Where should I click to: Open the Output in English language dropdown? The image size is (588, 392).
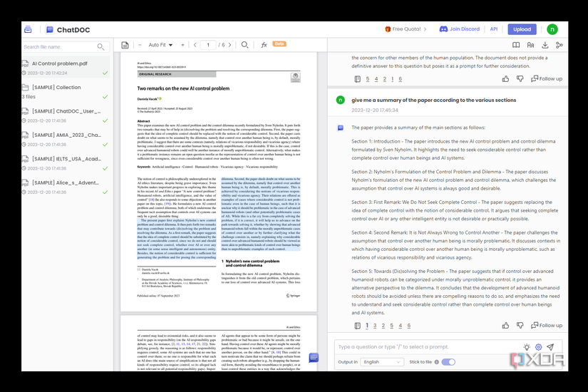point(382,362)
